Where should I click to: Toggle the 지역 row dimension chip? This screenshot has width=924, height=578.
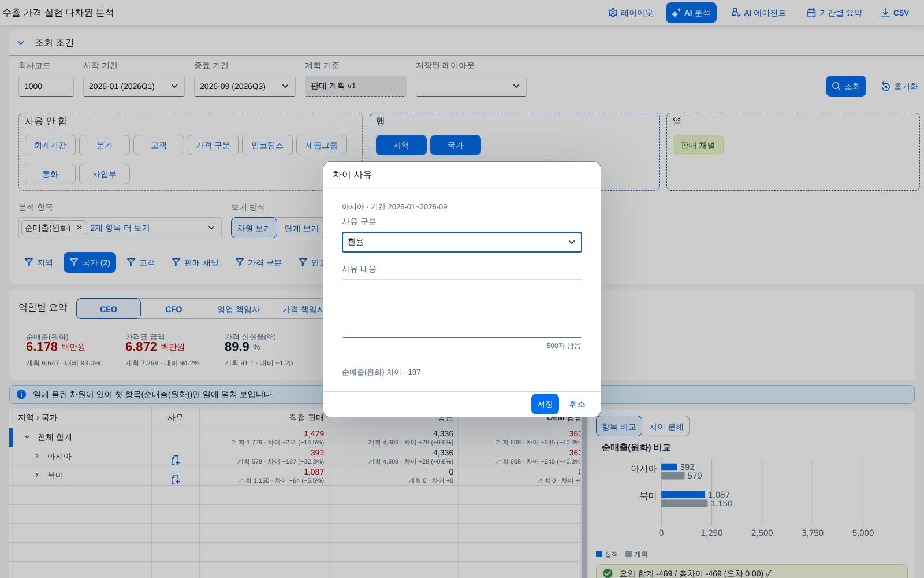(401, 145)
